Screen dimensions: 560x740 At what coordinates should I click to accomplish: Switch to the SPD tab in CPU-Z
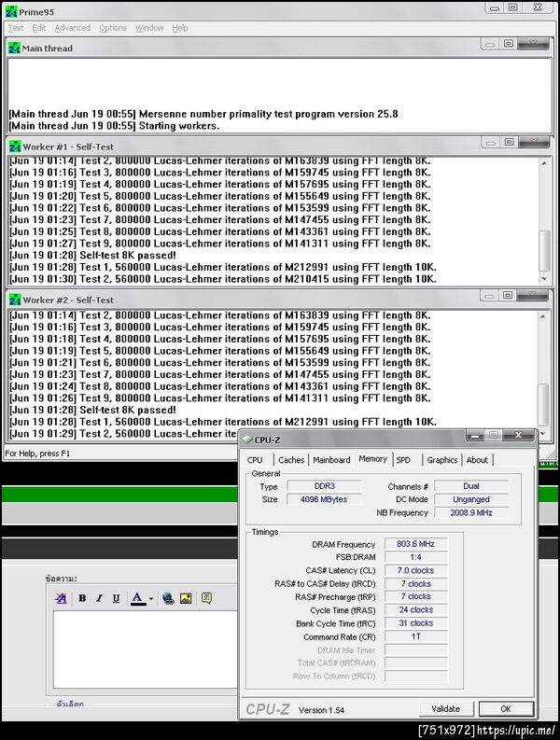403,460
